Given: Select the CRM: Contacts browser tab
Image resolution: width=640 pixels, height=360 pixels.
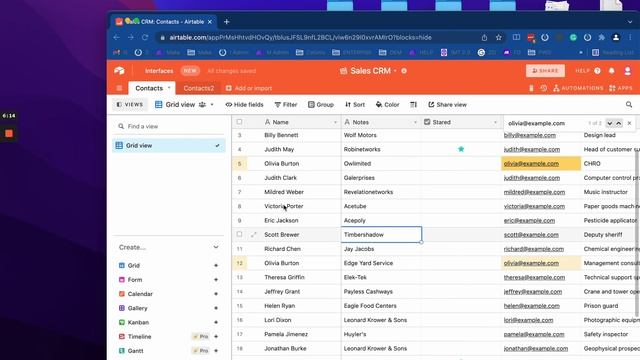Looking at the screenshot, I should coord(163,22).
